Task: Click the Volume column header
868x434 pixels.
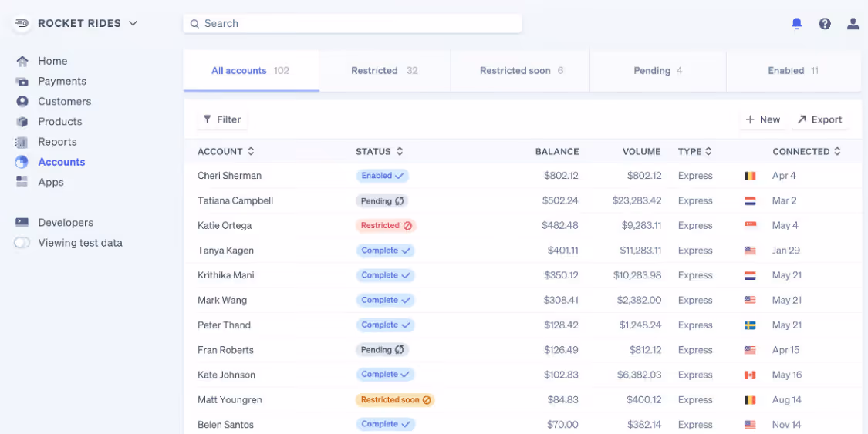Action: pyautogui.click(x=642, y=152)
